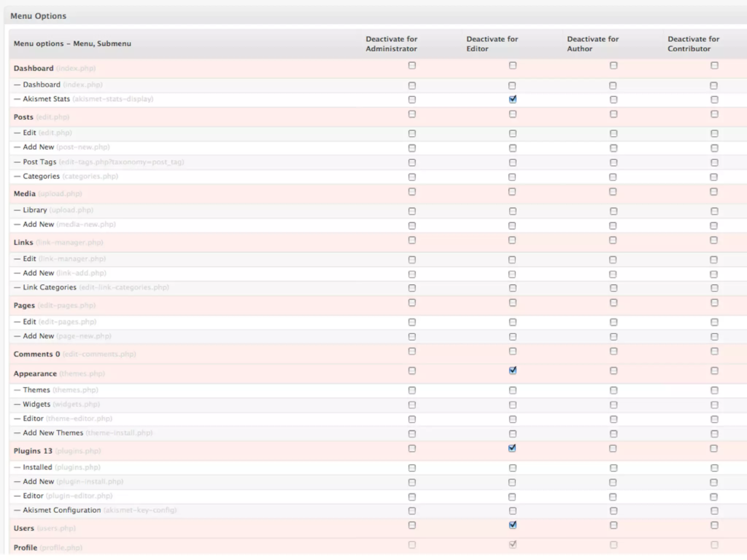The width and height of the screenshot is (747, 560).
Task: Check Pages deactivate for Author checkbox
Action: click(614, 303)
